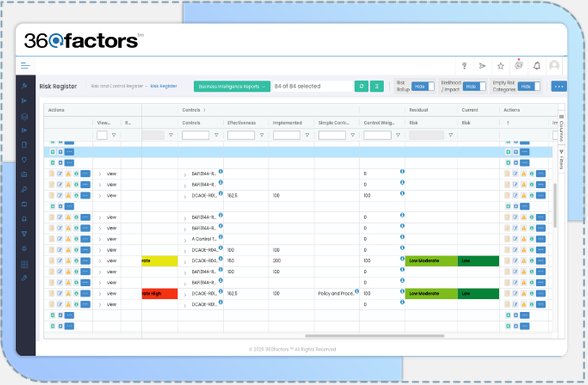Screen dimensions: 588x385
Task: Click the view link in A Control T.. row
Action: click(x=112, y=239)
